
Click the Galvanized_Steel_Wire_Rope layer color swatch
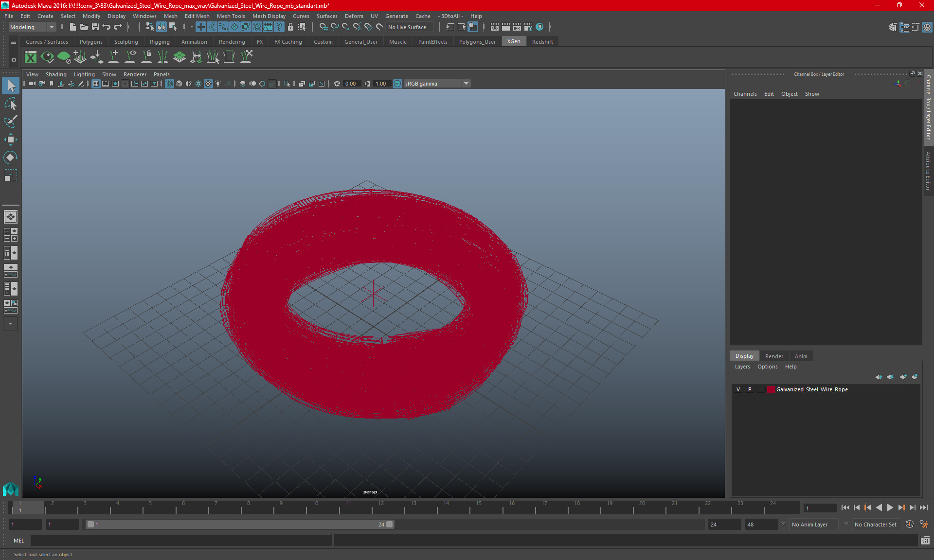click(771, 389)
